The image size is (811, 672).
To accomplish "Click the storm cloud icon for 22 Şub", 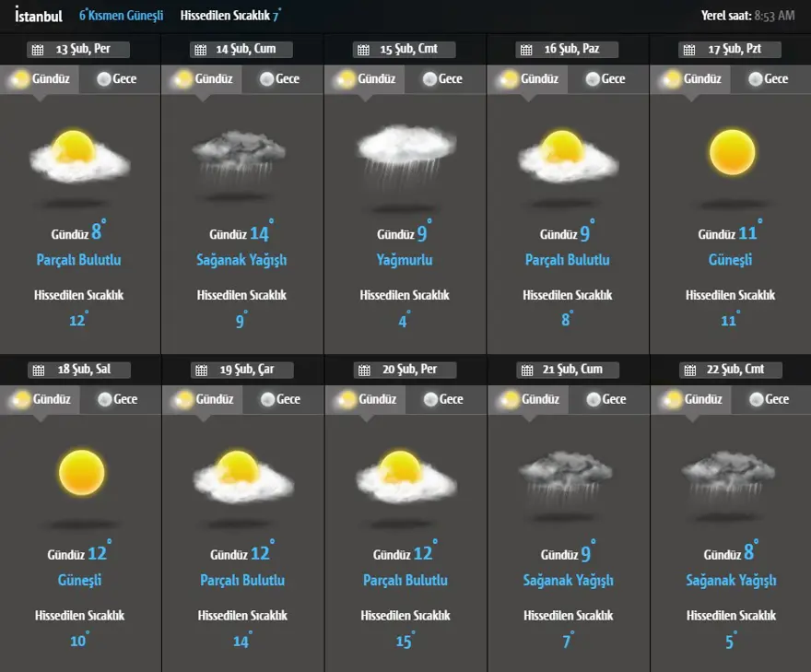I will 731,475.
